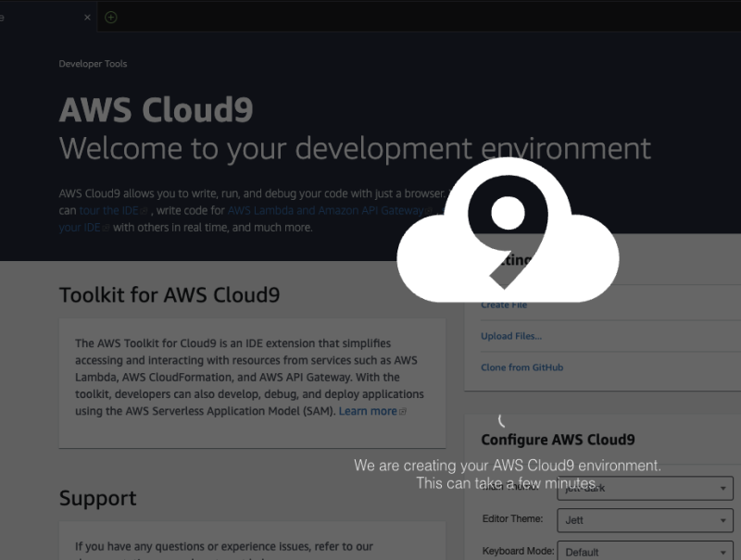Close the open tab with the X
This screenshot has width=741, height=560.
88,17
